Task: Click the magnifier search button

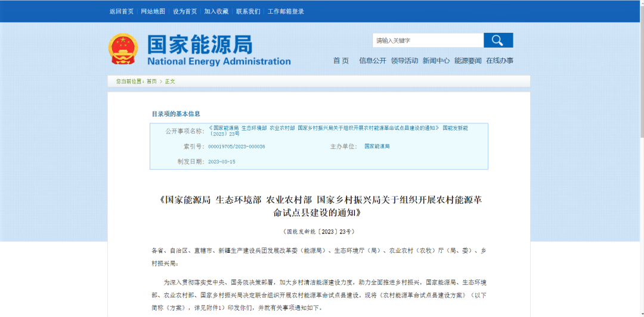Action: pyautogui.click(x=498, y=41)
